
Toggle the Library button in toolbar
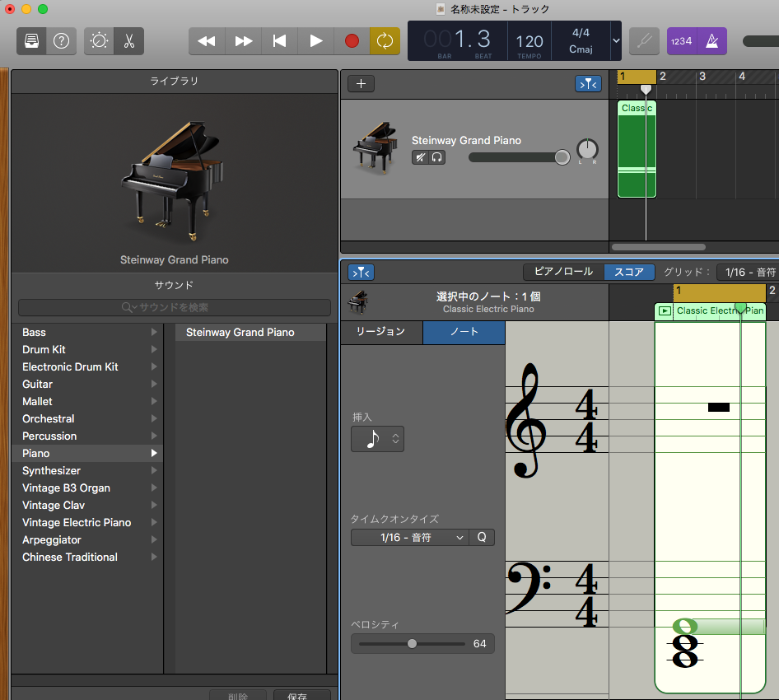tap(32, 40)
